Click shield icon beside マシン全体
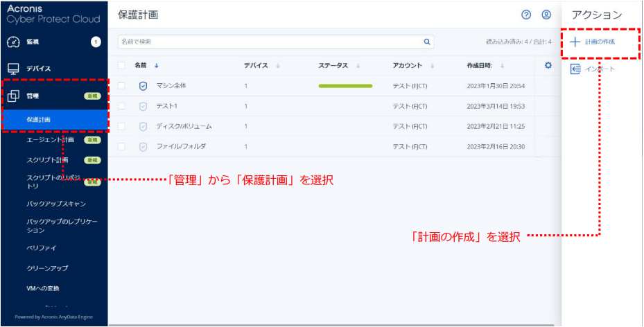The width and height of the screenshot is (644, 327). [143, 86]
